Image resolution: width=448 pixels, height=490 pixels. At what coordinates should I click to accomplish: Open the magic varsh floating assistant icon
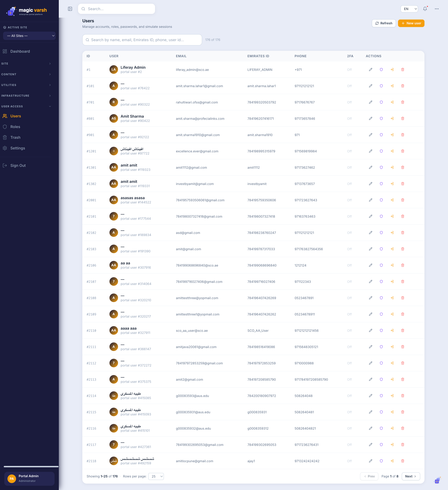pos(437,480)
